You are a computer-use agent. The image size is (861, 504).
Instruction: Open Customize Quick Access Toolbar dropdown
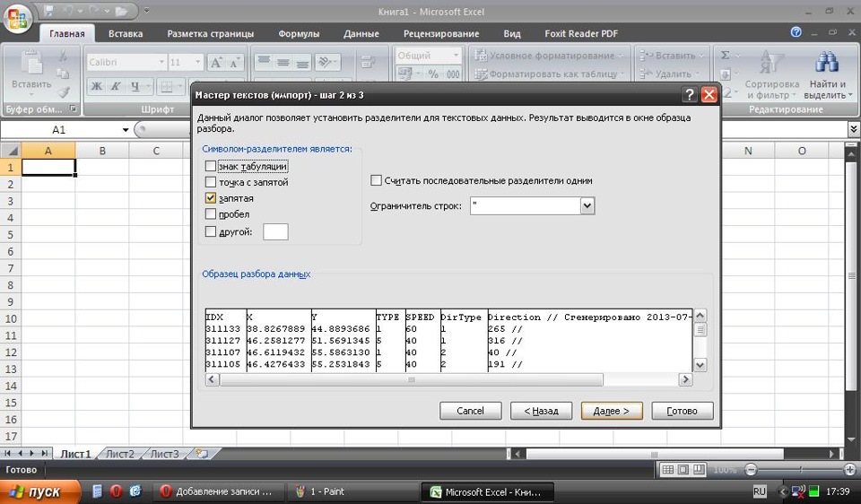click(x=146, y=11)
